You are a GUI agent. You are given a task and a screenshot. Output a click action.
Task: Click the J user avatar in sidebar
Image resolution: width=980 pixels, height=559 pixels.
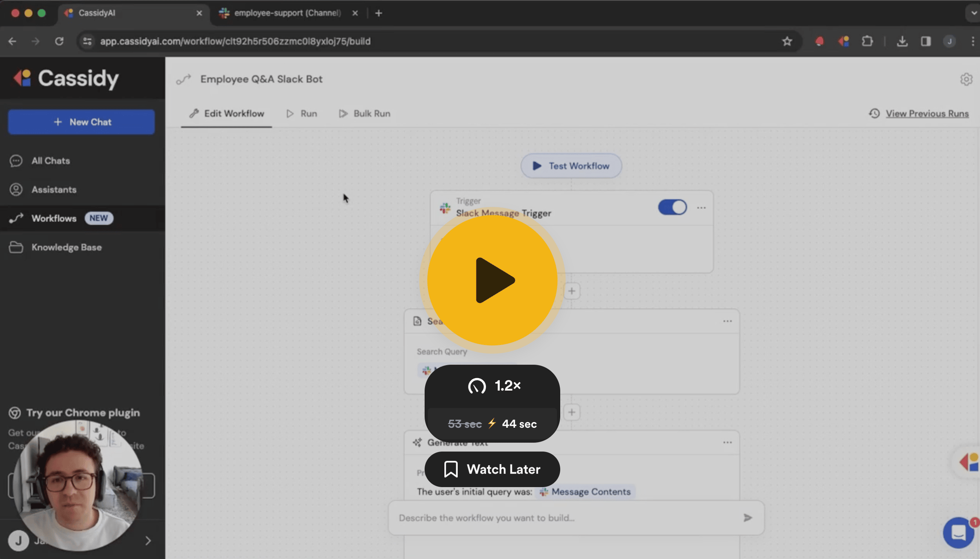point(18,541)
